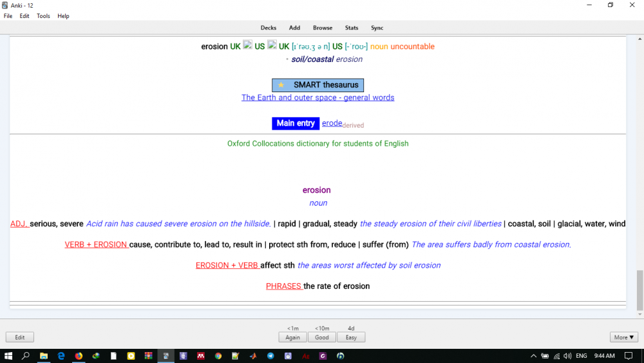Open Microsoft Edge from the taskbar
This screenshot has width=644, height=363.
click(61, 356)
